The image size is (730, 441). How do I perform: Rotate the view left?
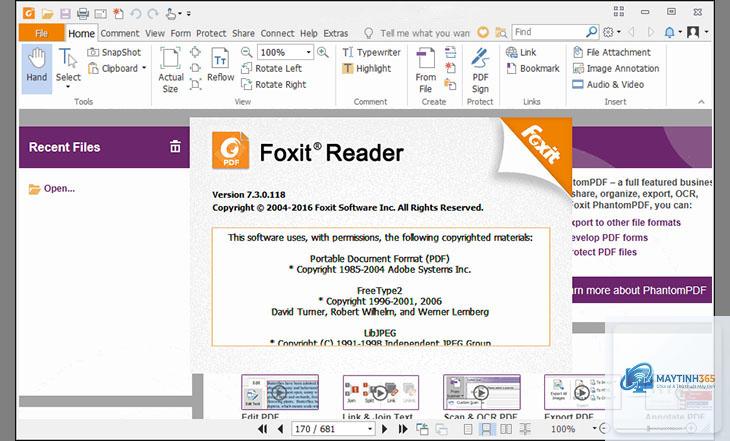271,68
